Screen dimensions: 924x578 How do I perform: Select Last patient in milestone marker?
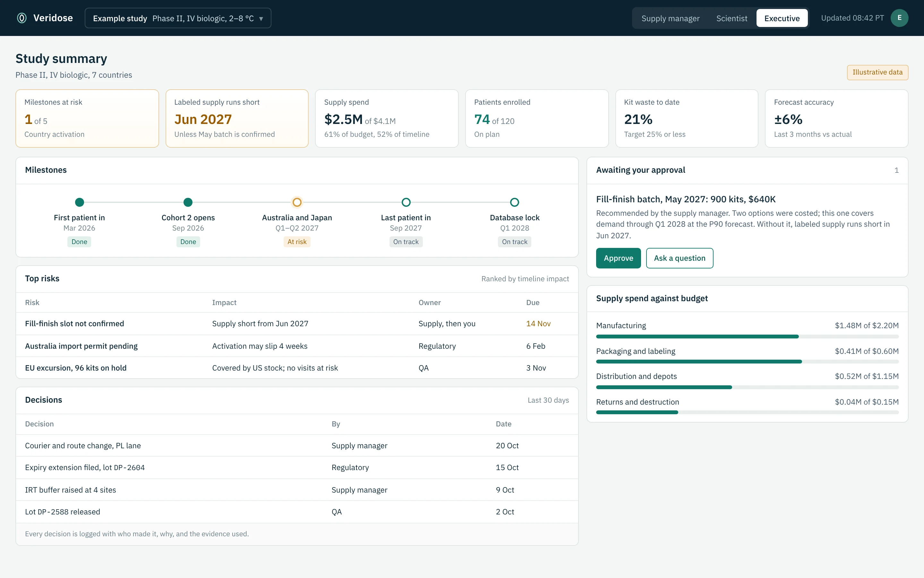point(406,202)
